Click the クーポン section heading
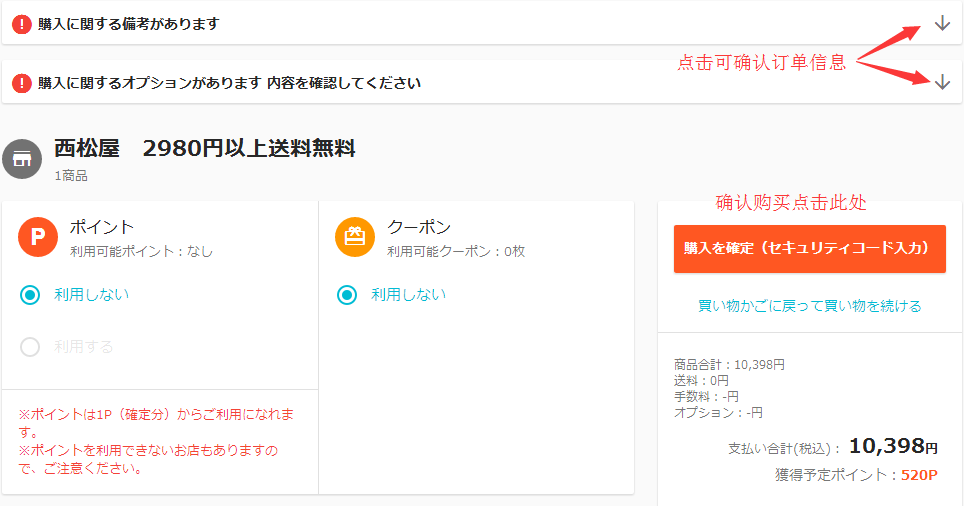The image size is (964, 506). (419, 227)
